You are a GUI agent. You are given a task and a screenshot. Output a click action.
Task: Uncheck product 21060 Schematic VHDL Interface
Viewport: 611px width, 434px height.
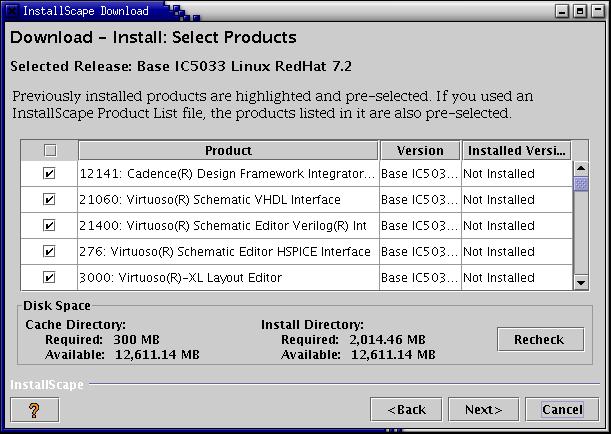[x=49, y=199]
